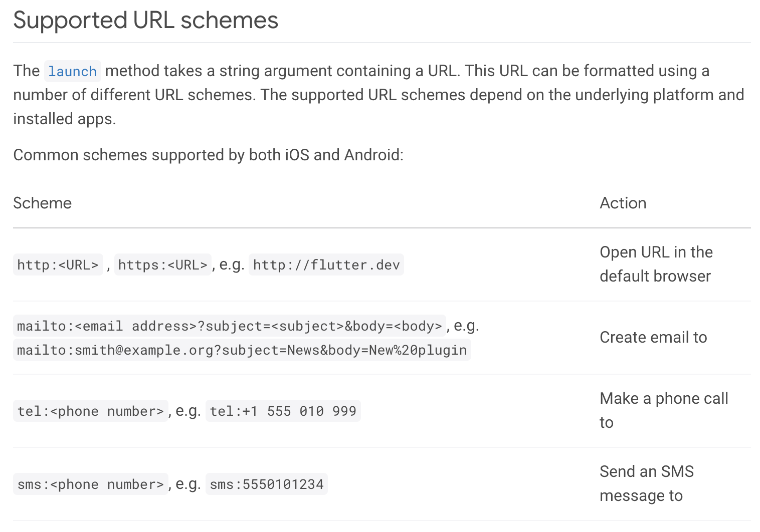Click the 'Common schemes supported' sentence
This screenshot has height=532, width=760.
point(208,155)
